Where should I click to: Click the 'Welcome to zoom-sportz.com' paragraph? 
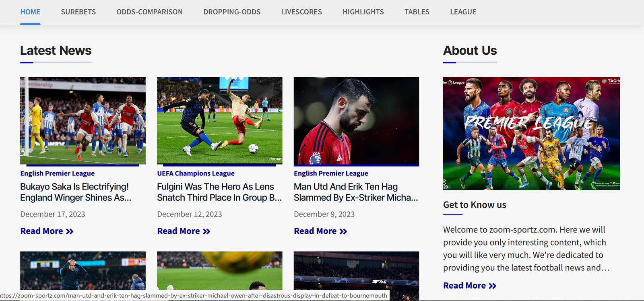coord(526,249)
